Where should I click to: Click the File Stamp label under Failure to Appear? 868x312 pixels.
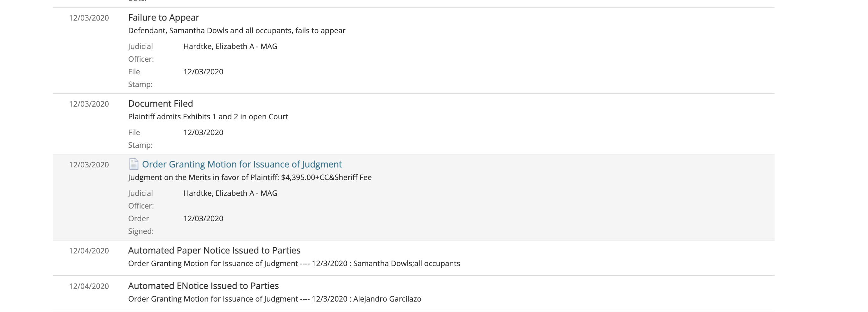140,78
